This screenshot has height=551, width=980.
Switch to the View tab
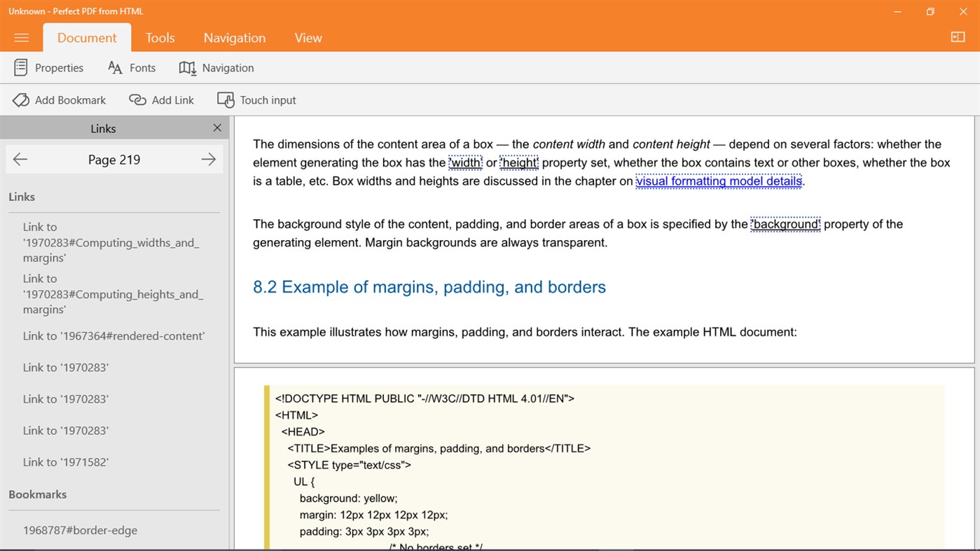[x=308, y=37]
